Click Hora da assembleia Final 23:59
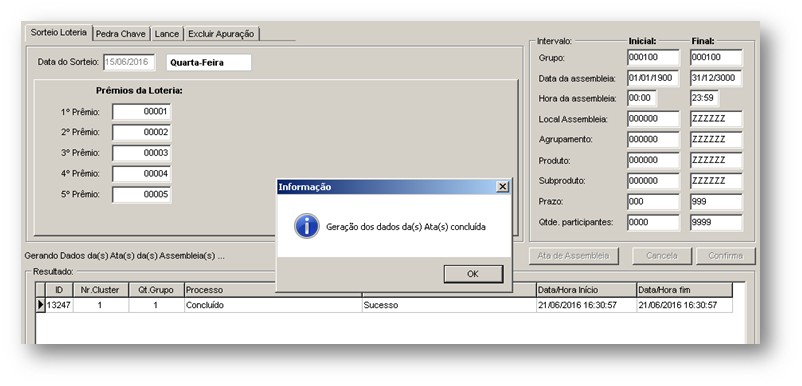 coord(704,98)
